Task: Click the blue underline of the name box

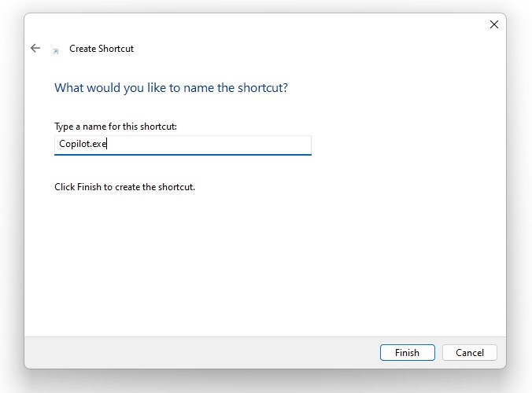Action: coord(183,155)
